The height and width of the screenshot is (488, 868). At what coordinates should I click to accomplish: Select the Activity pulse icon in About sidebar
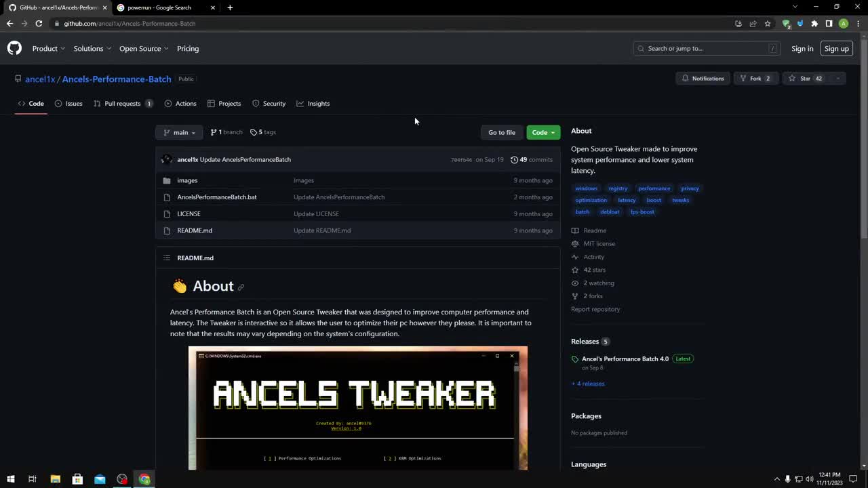coord(574,256)
